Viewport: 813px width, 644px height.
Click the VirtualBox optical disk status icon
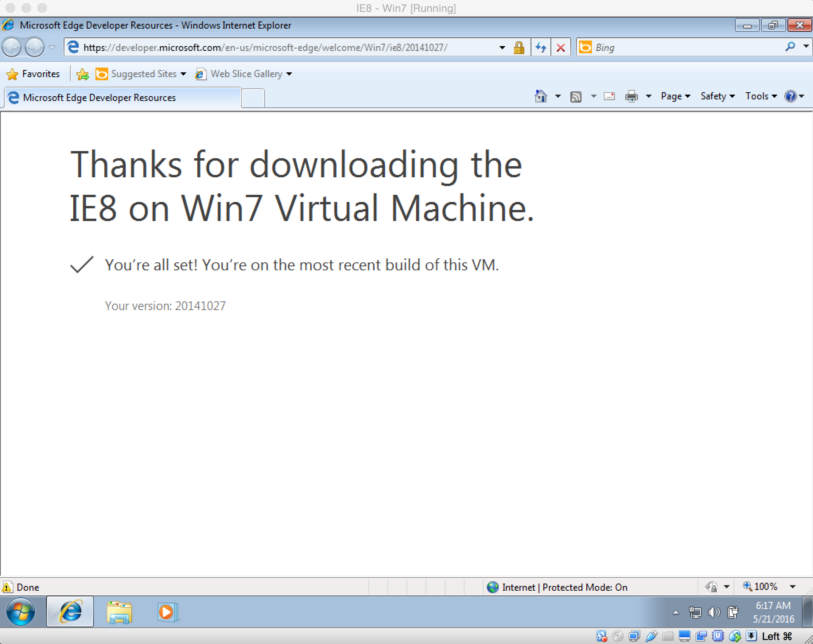[x=617, y=636]
